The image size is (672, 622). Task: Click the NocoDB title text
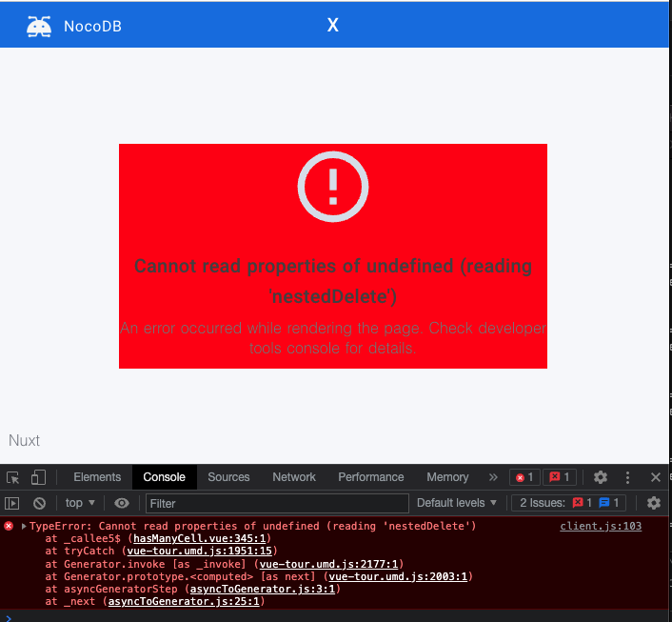[92, 27]
